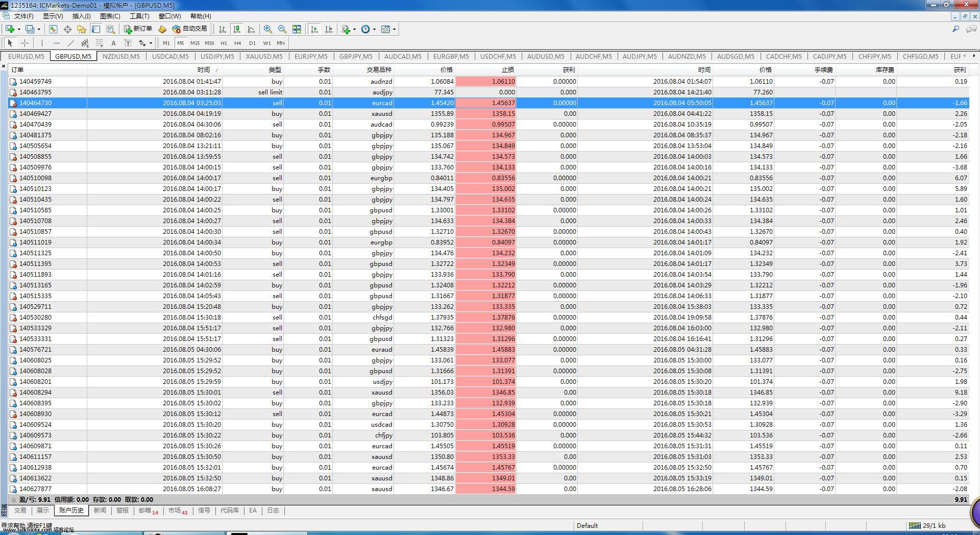
Task: Toggle the Market Watch window icon
Action: pos(53,29)
